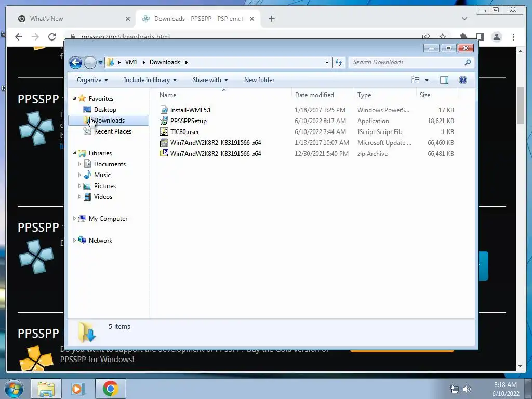Select the Install-WMF5.1 file icon

pyautogui.click(x=164, y=110)
